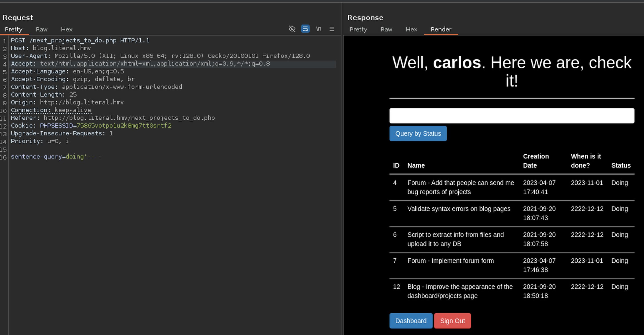Switch to the Request Hex tab

(67, 29)
